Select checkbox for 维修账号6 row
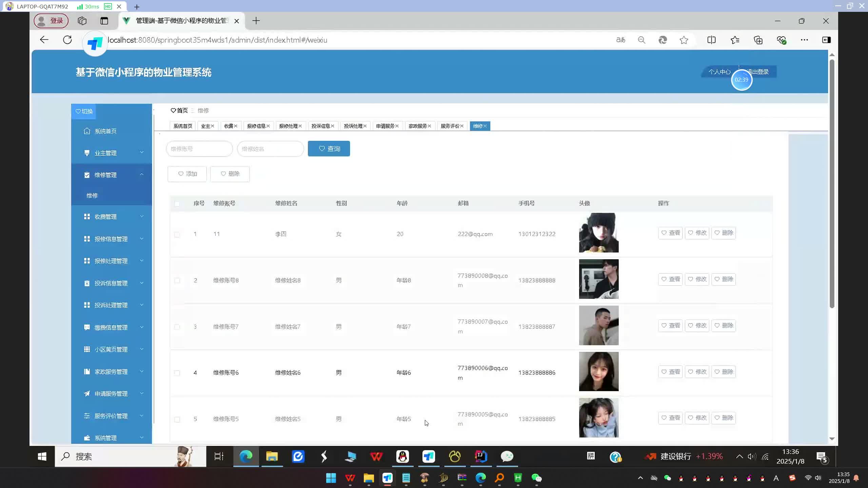This screenshot has height=488, width=868. click(x=177, y=373)
